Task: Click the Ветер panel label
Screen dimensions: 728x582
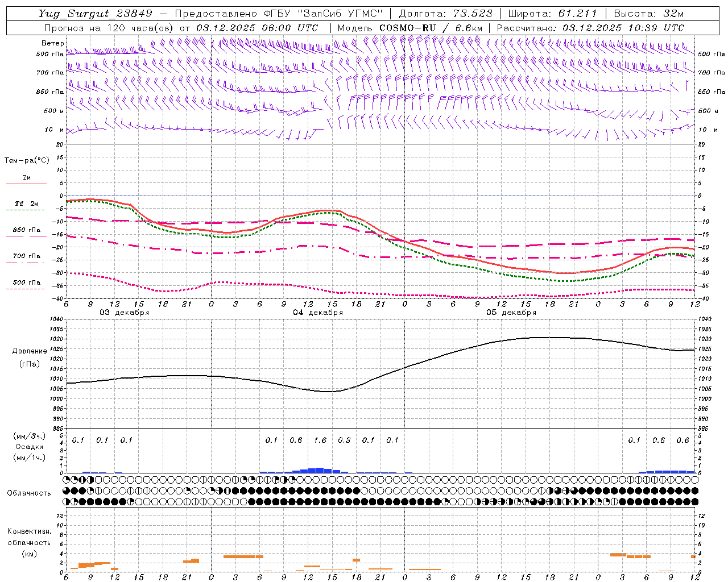Action: pos(53,43)
